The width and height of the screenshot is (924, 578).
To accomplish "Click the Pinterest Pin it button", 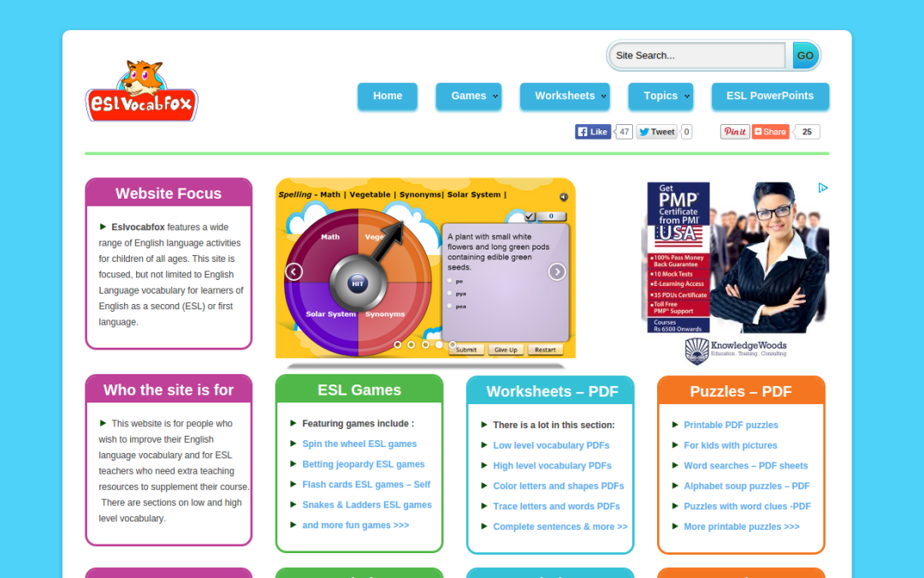I will pos(735,132).
